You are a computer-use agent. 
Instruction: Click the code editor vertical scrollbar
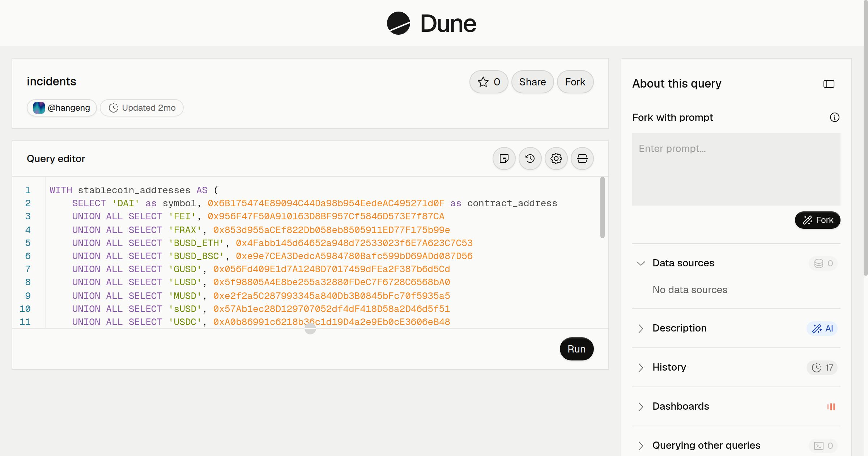(602, 207)
